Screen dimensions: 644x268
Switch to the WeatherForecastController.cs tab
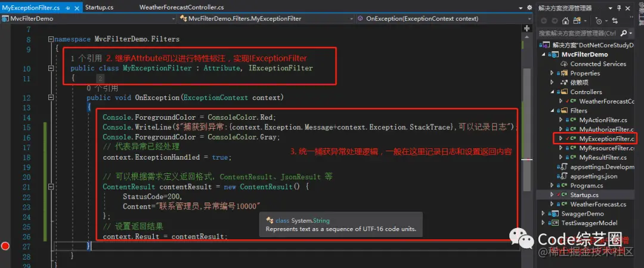tap(181, 7)
